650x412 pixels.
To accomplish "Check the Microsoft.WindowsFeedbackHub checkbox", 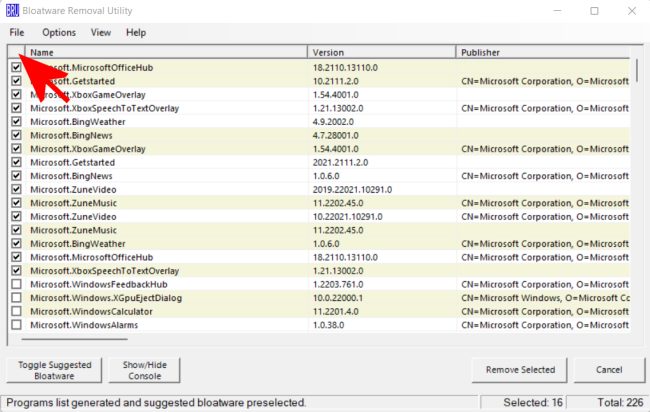I will point(16,284).
